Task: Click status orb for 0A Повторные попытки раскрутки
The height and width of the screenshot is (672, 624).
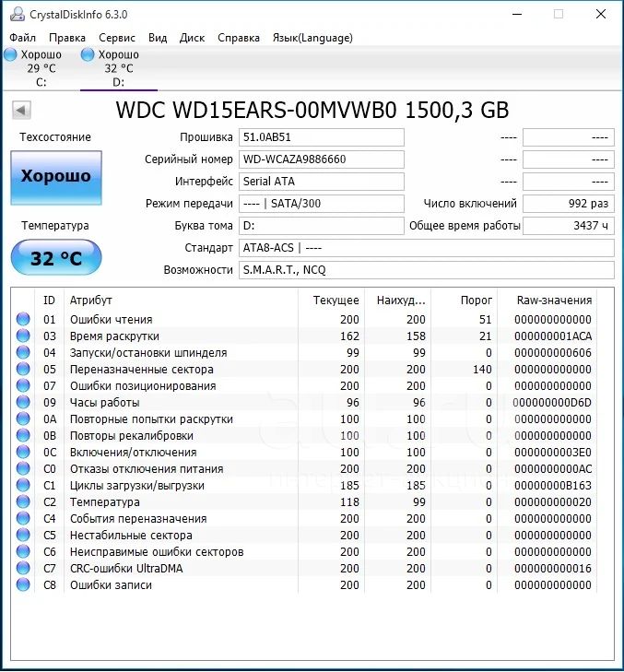Action: pos(23,419)
